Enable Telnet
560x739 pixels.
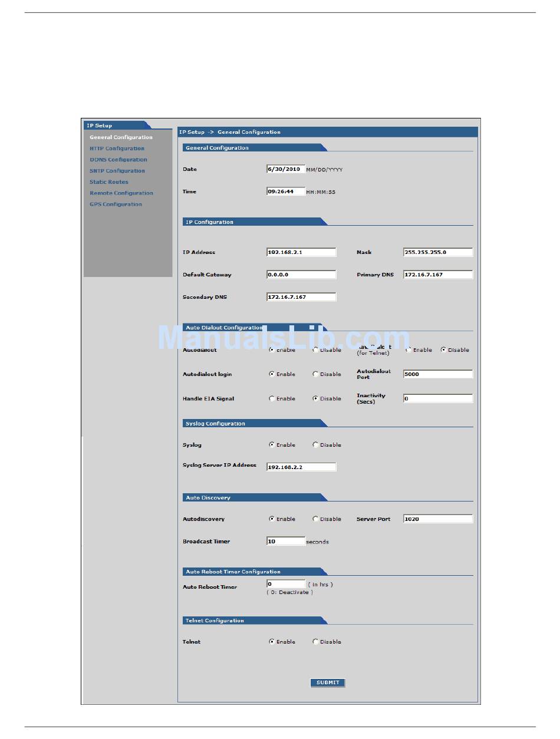(x=272, y=642)
